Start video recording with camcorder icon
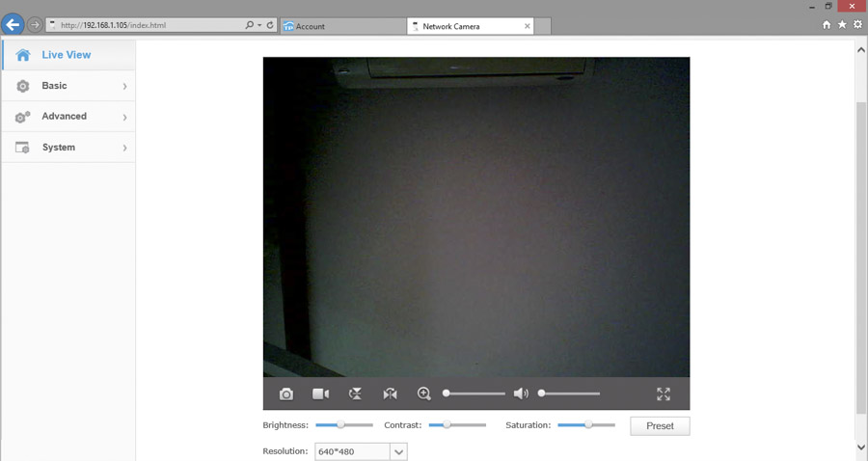This screenshot has width=868, height=461. click(x=320, y=394)
